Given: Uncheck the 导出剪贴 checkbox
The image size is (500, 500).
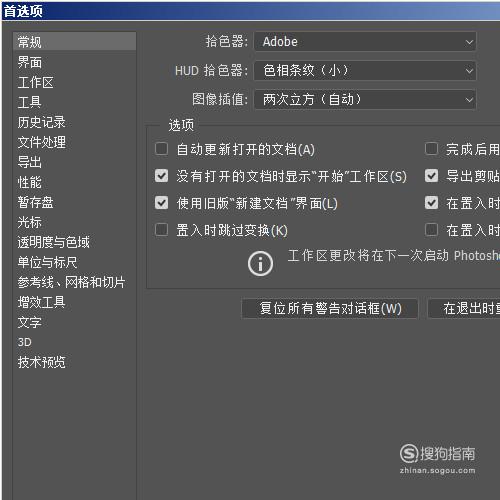Looking at the screenshot, I should (431, 176).
